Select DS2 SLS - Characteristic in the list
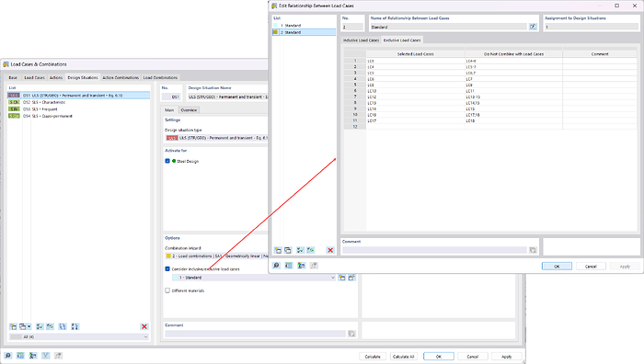The height and width of the screenshot is (364, 644). coord(79,102)
